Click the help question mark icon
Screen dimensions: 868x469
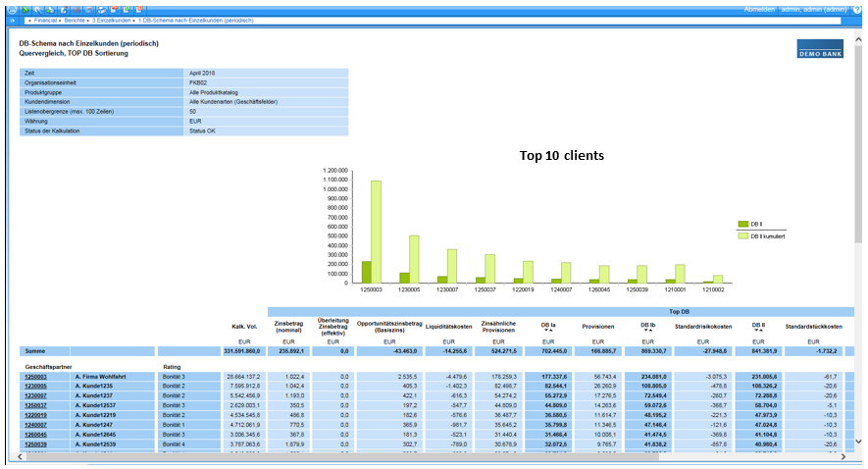(858, 8)
